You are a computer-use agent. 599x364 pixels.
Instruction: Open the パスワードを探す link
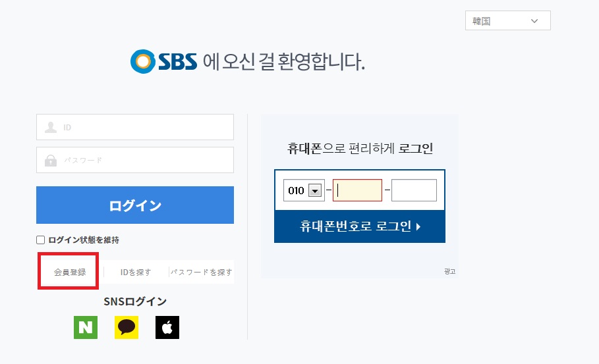pos(202,272)
